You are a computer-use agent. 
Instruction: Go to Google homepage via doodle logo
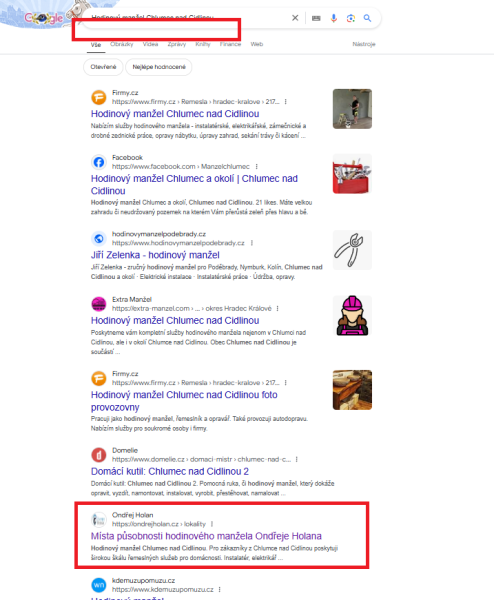[44, 18]
